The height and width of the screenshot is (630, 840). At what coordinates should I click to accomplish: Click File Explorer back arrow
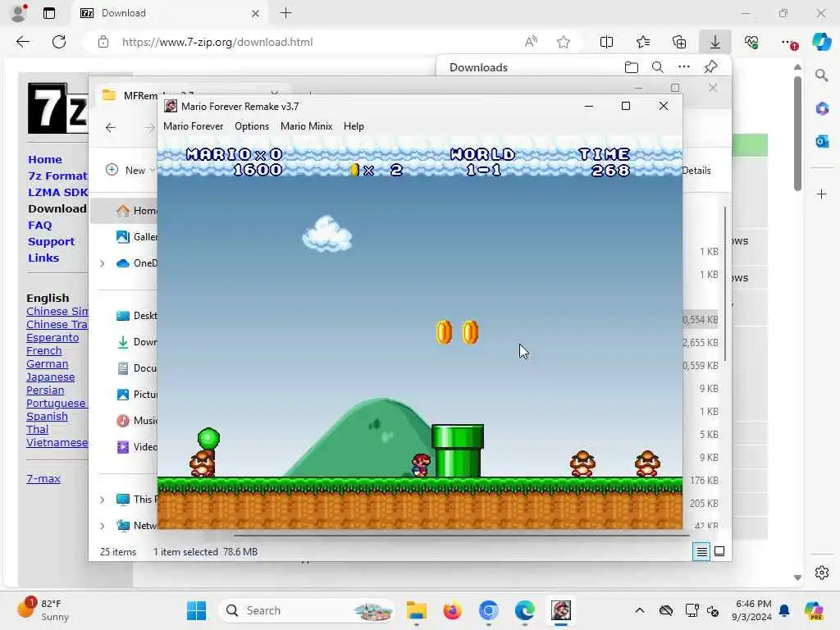(111, 127)
